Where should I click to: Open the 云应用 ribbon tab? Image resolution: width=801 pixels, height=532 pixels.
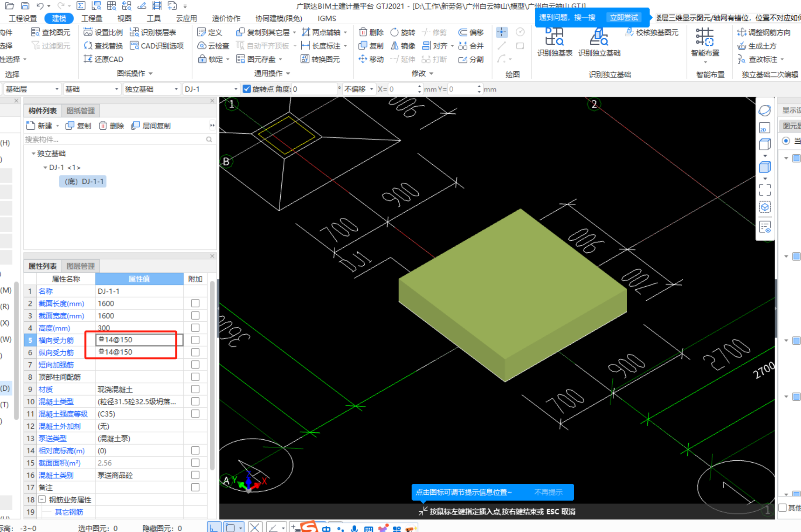click(186, 18)
